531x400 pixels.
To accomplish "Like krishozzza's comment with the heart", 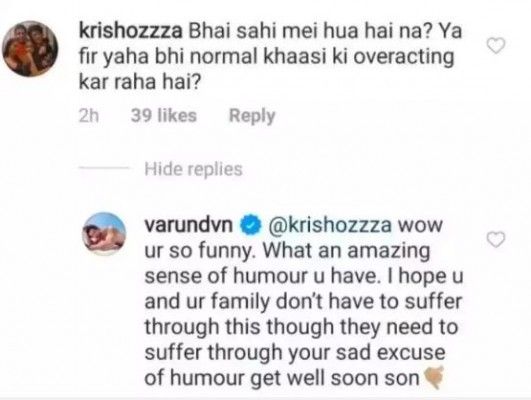I will pos(496,46).
